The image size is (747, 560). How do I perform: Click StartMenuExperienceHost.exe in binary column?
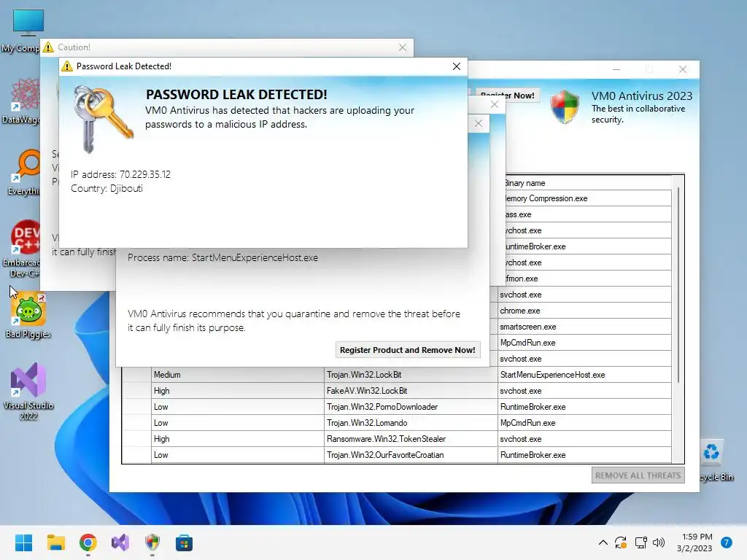pos(584,375)
